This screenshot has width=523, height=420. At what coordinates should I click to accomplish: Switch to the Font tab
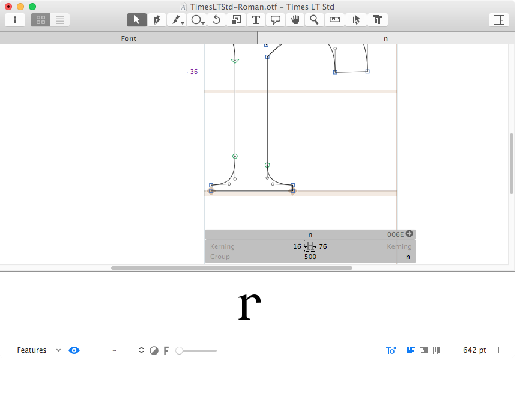pos(128,38)
